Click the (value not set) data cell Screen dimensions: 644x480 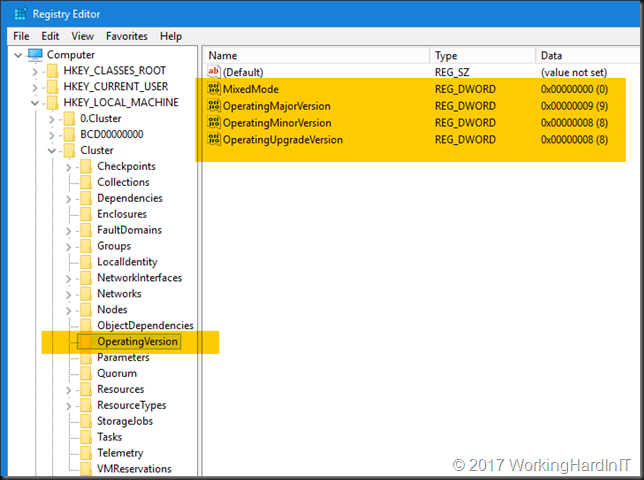click(574, 72)
